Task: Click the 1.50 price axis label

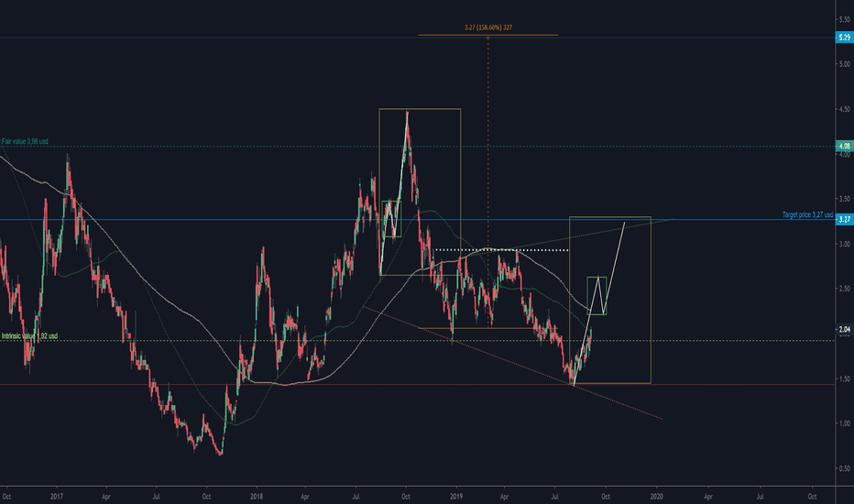Action: point(844,378)
